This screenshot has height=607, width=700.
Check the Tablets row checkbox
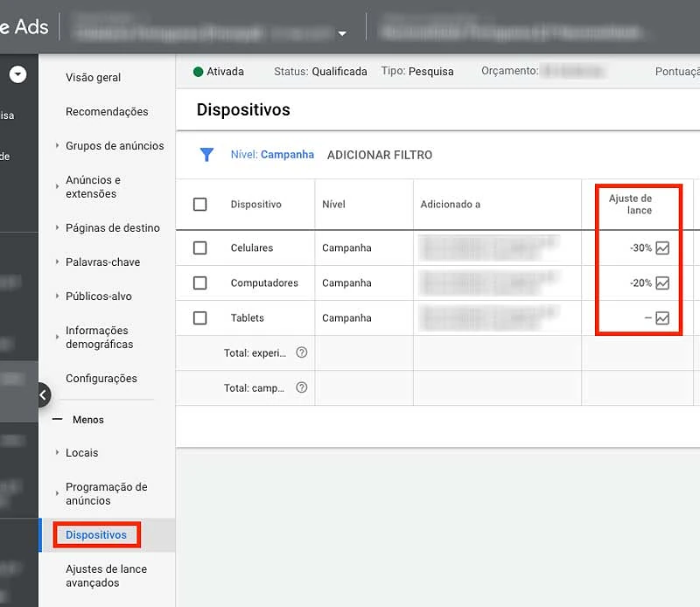[199, 317]
